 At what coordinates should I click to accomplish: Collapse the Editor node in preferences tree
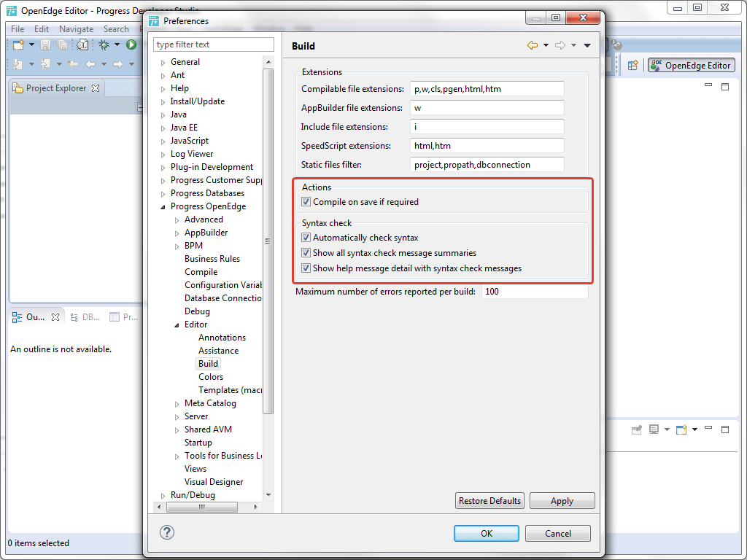(177, 324)
